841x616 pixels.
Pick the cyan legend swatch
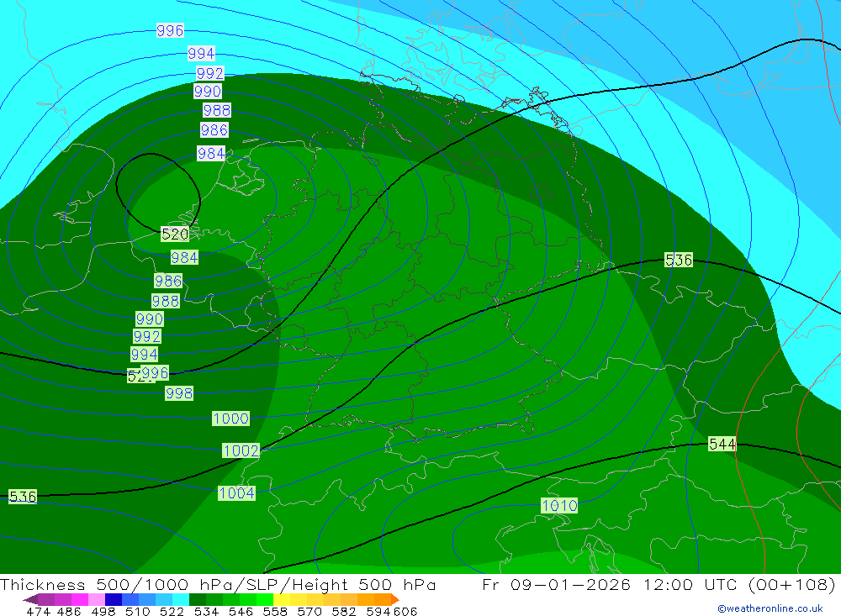click(181, 599)
